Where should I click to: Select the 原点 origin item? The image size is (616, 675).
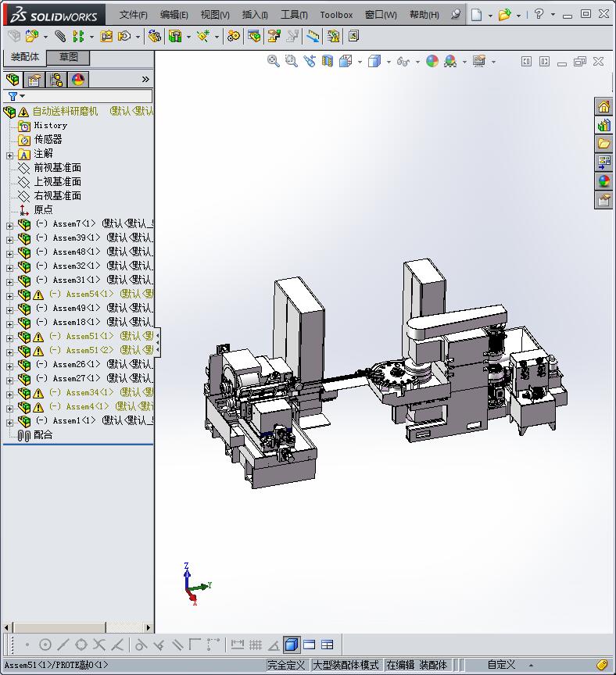(x=43, y=209)
